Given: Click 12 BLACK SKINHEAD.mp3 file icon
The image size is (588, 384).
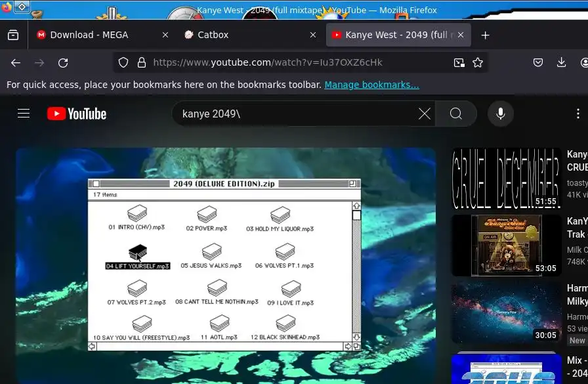Looking at the screenshot, I should click(x=285, y=323).
